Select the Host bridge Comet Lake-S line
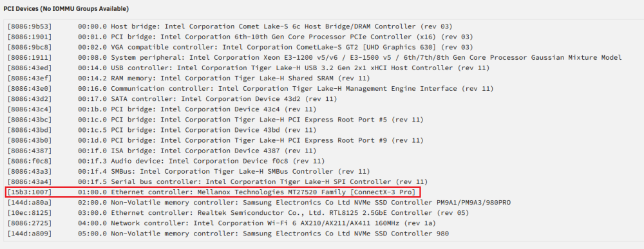The width and height of the screenshot is (644, 249). point(230,26)
